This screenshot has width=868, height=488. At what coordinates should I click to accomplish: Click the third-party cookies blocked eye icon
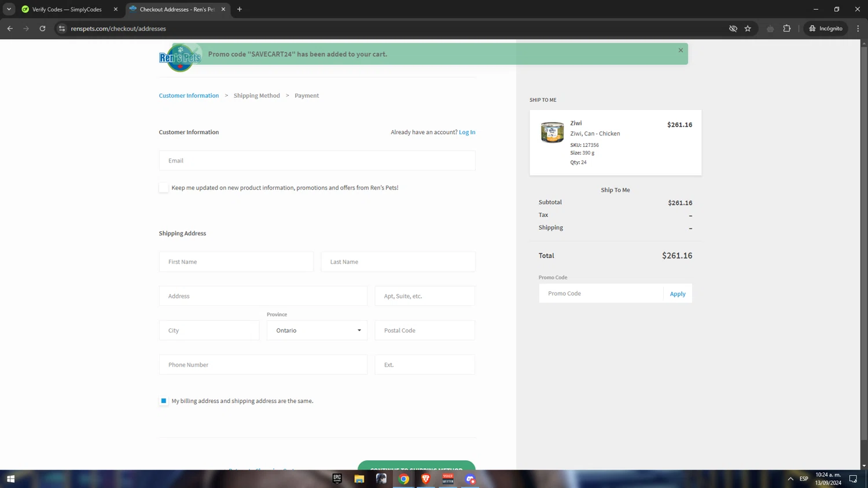click(733, 28)
